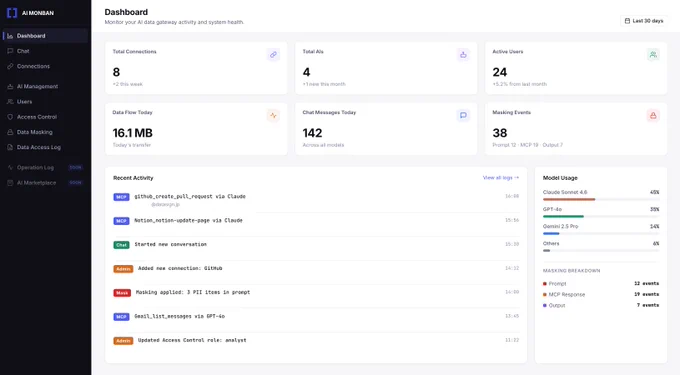680x375 pixels.
Task: Click the Total Connections value 8
Action: click(116, 72)
